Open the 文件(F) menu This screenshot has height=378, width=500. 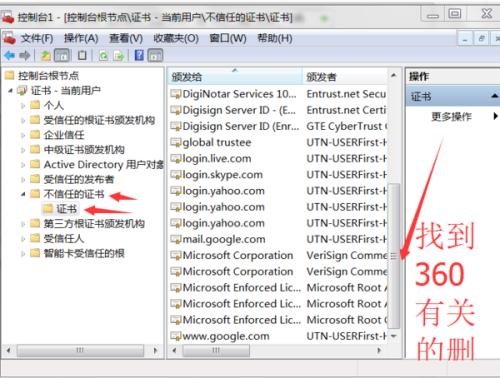37,39
